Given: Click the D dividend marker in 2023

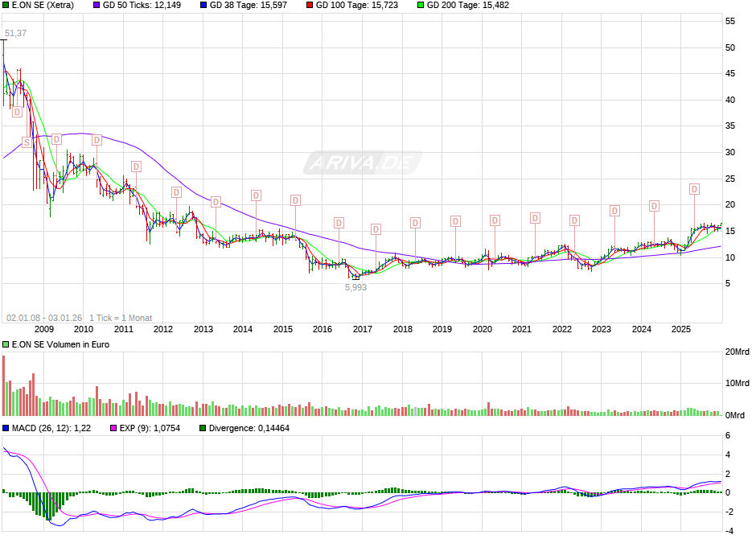Looking at the screenshot, I should coord(614,211).
